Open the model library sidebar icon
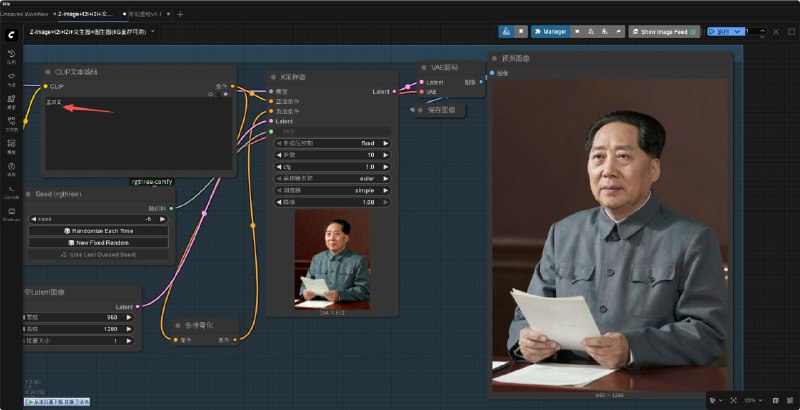This screenshot has height=410, width=800. (x=11, y=99)
